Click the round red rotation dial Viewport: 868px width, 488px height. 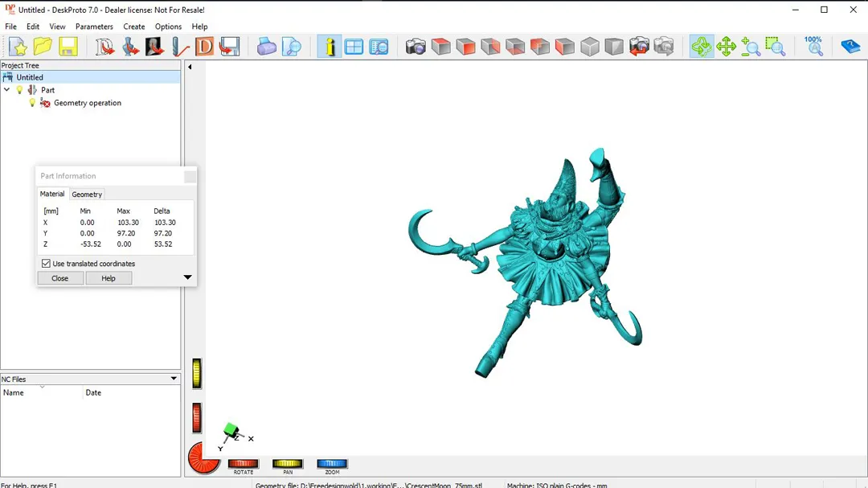point(203,458)
